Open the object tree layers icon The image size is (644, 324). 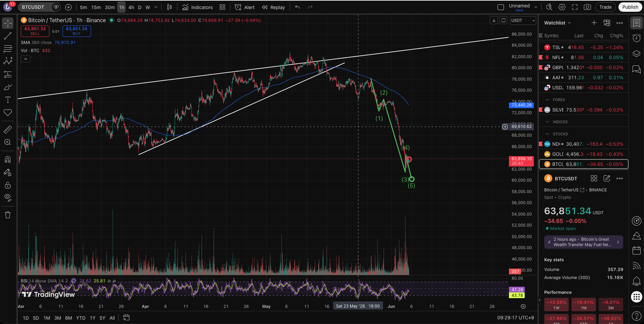[x=636, y=54]
